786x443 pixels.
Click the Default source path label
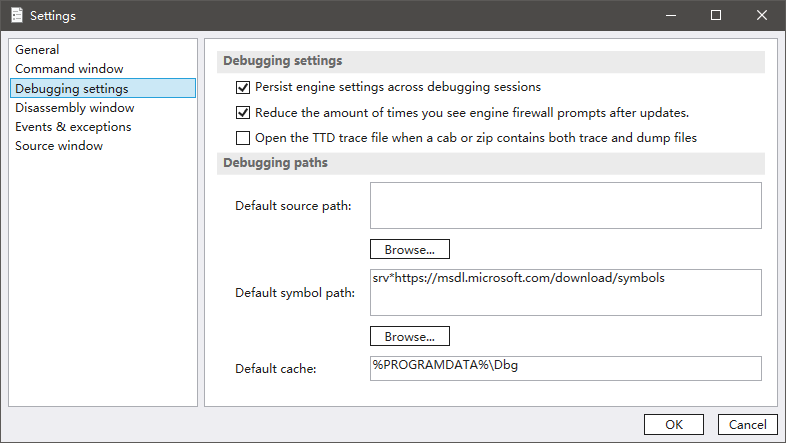click(x=293, y=206)
